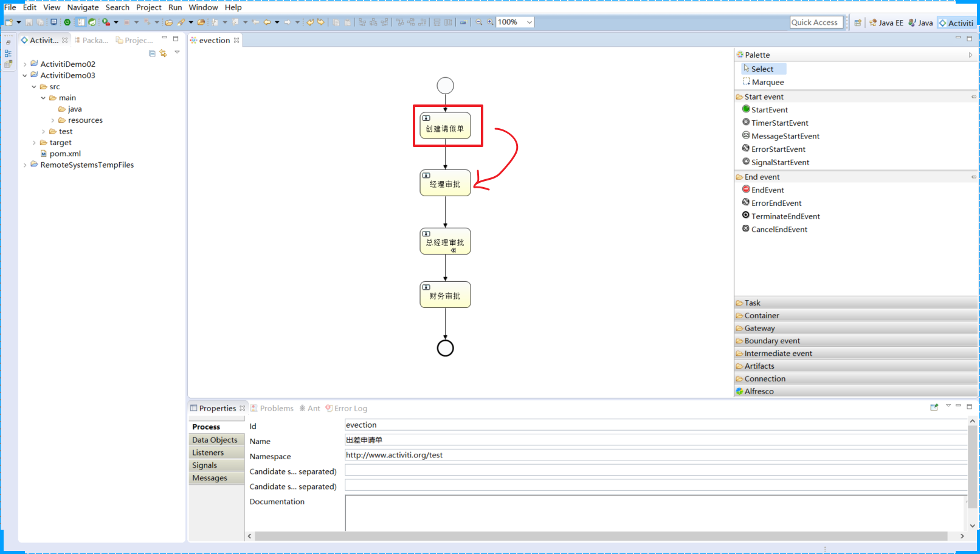Select SignalStartEvent palette tool

point(776,162)
